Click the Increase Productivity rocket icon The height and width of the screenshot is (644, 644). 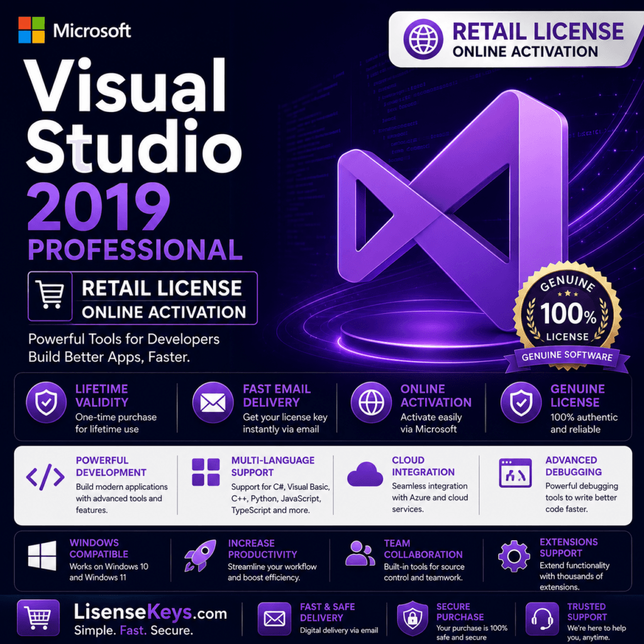click(x=201, y=556)
